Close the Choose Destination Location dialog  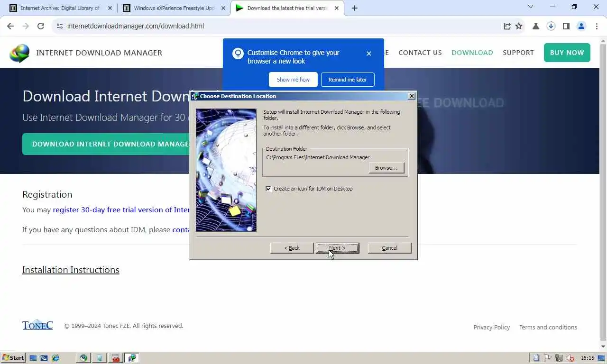412,96
